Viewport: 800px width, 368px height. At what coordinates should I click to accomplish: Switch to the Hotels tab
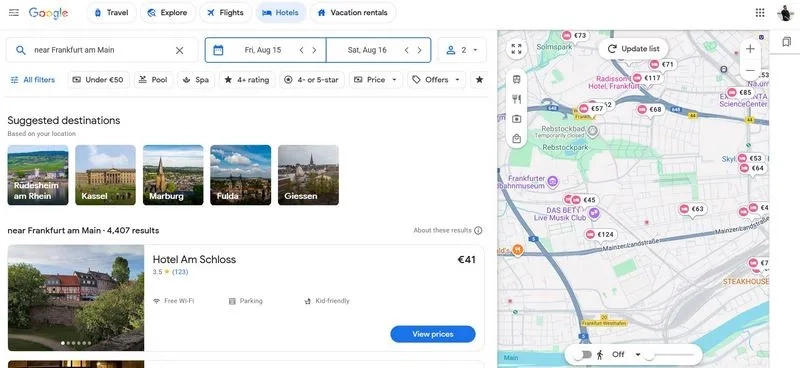click(x=281, y=13)
